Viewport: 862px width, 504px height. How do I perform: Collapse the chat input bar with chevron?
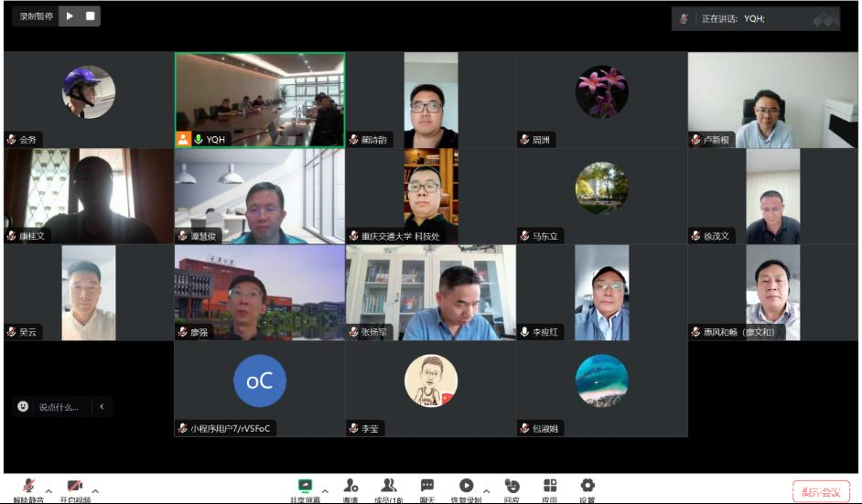click(x=102, y=406)
